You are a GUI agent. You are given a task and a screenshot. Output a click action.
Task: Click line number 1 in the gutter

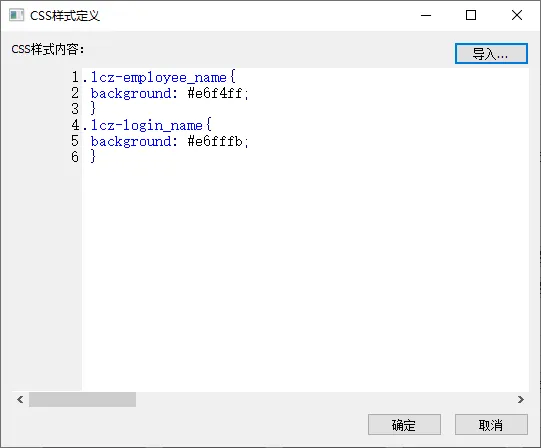point(75,77)
